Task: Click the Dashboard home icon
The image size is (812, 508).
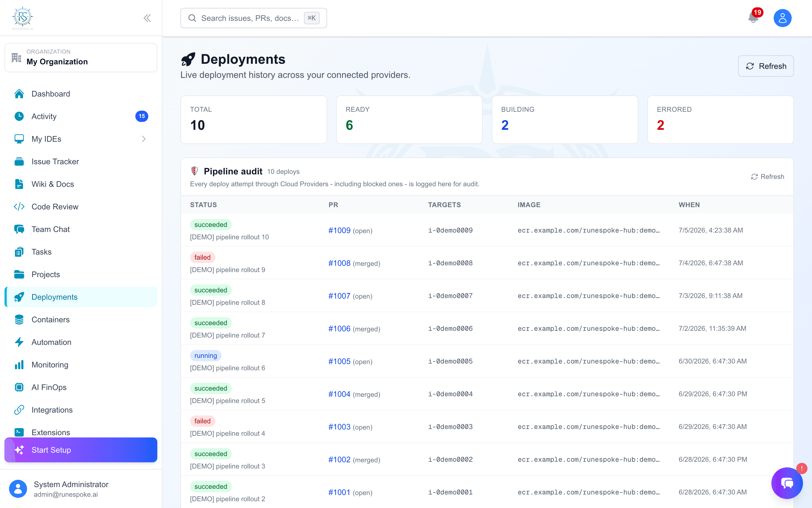Action: (19, 94)
